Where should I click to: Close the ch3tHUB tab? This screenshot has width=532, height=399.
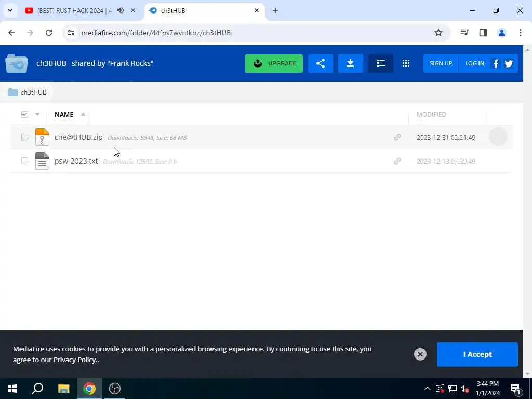click(257, 10)
